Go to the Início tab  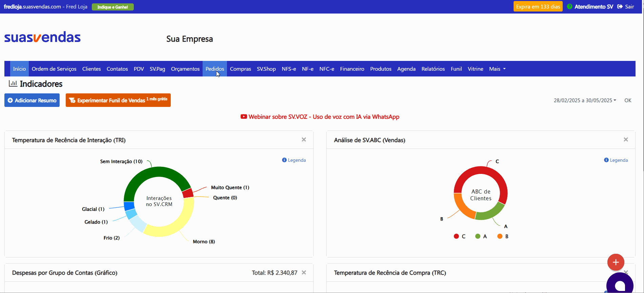click(19, 69)
